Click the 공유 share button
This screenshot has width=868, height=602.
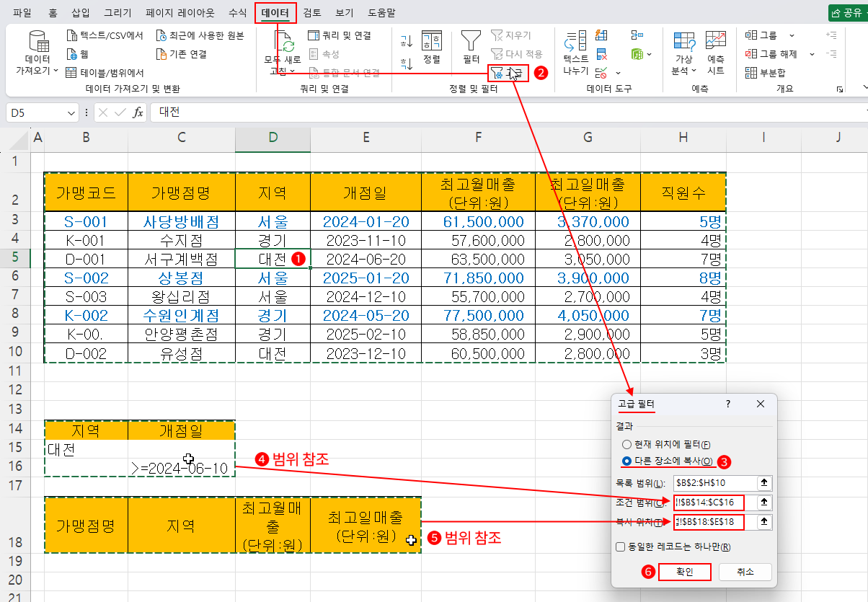(847, 12)
